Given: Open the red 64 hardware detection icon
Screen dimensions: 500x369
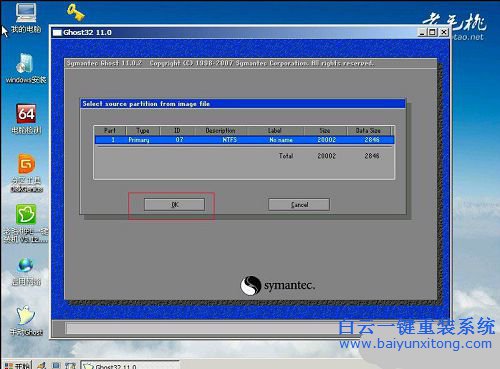Looking at the screenshot, I should [26, 119].
